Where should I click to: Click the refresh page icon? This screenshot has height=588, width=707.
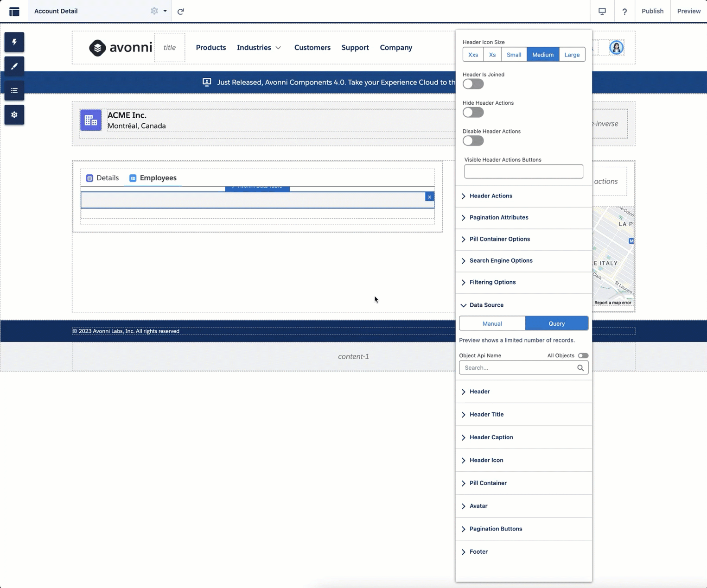click(x=181, y=11)
